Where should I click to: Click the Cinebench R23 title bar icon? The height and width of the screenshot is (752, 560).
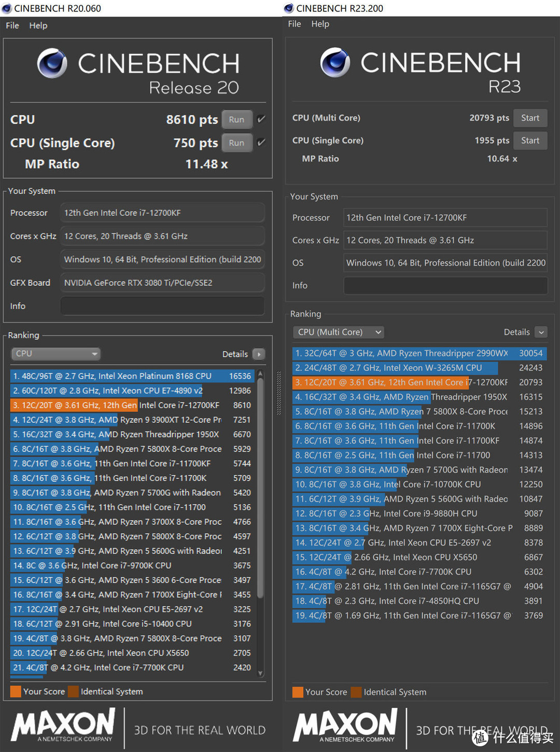pos(289,8)
